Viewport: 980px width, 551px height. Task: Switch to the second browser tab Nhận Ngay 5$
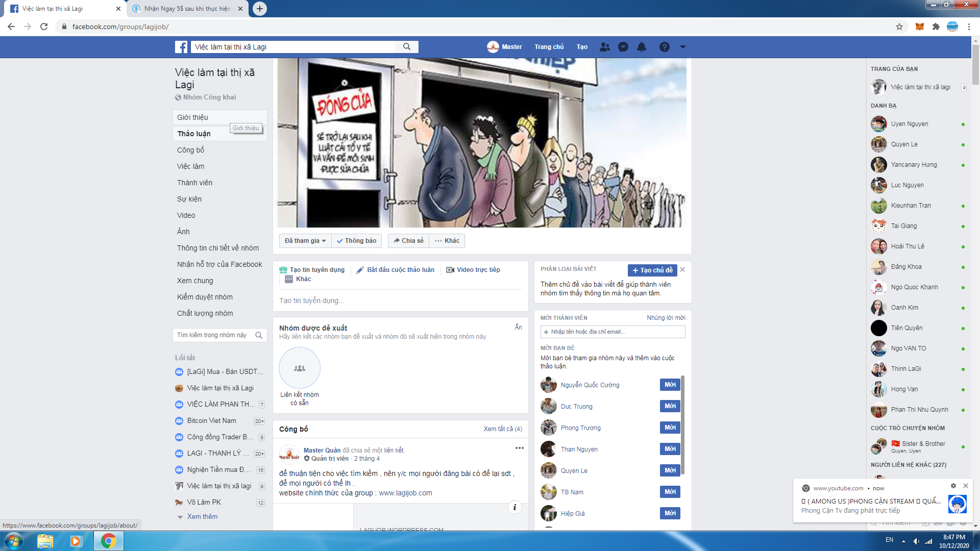pyautogui.click(x=187, y=9)
